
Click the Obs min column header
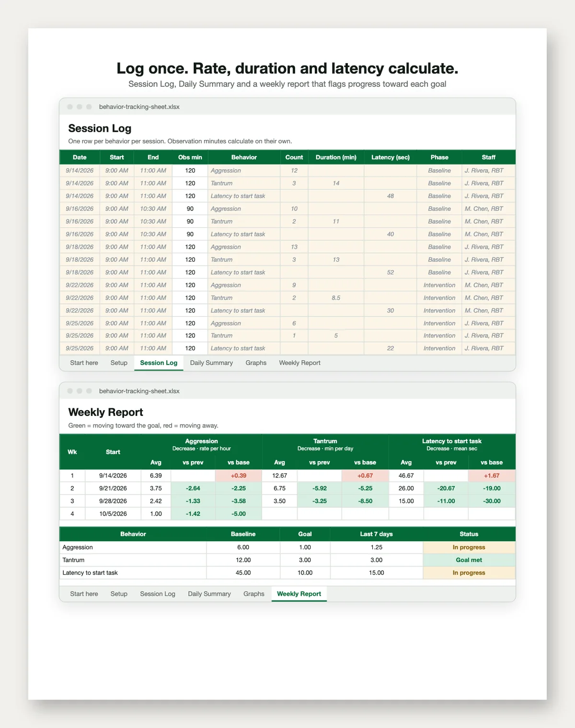(x=190, y=157)
